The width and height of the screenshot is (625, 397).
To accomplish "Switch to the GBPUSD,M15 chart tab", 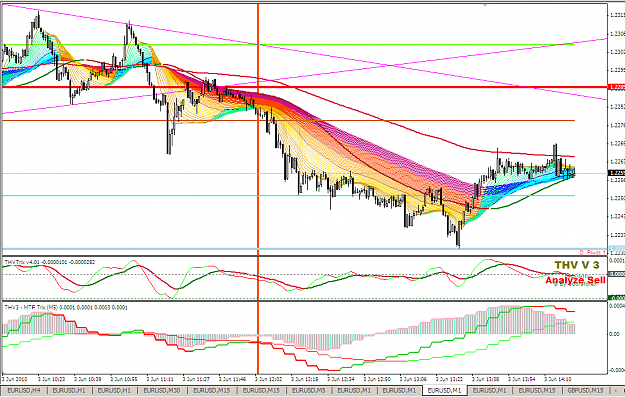I will [585, 391].
